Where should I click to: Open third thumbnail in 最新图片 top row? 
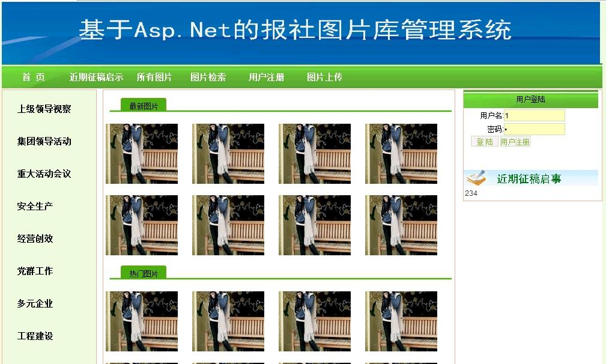(315, 154)
